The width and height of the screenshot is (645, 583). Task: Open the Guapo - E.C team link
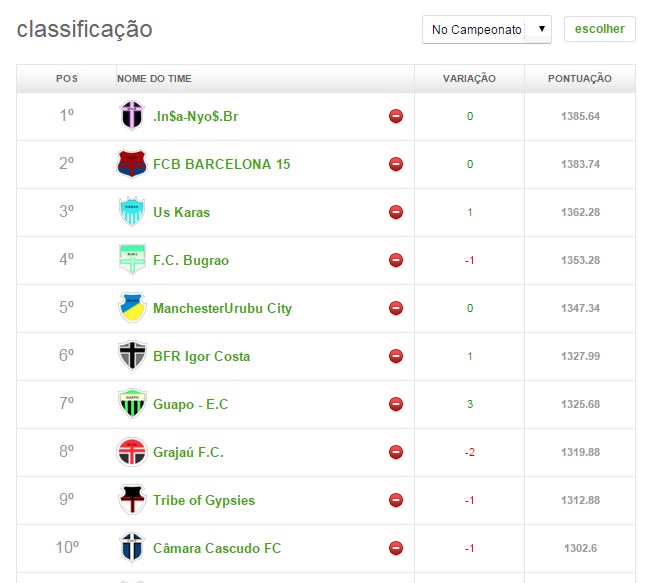(190, 404)
